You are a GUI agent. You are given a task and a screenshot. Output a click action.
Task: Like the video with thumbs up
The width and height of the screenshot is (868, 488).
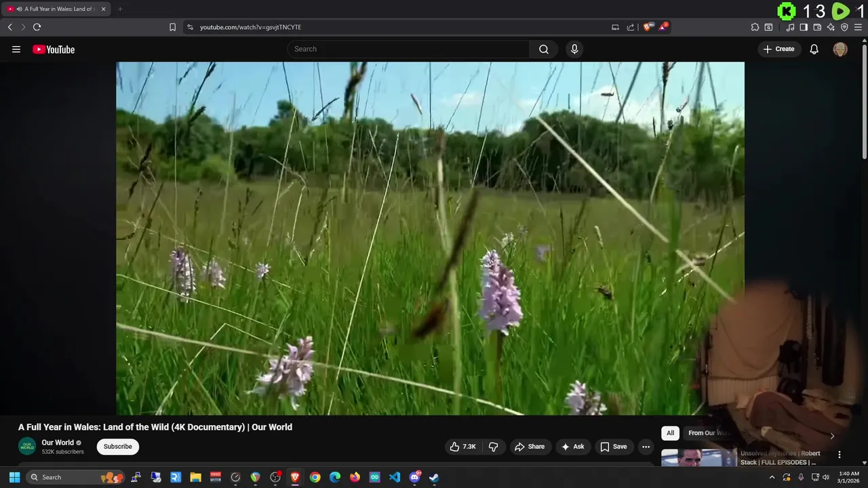[463, 447]
